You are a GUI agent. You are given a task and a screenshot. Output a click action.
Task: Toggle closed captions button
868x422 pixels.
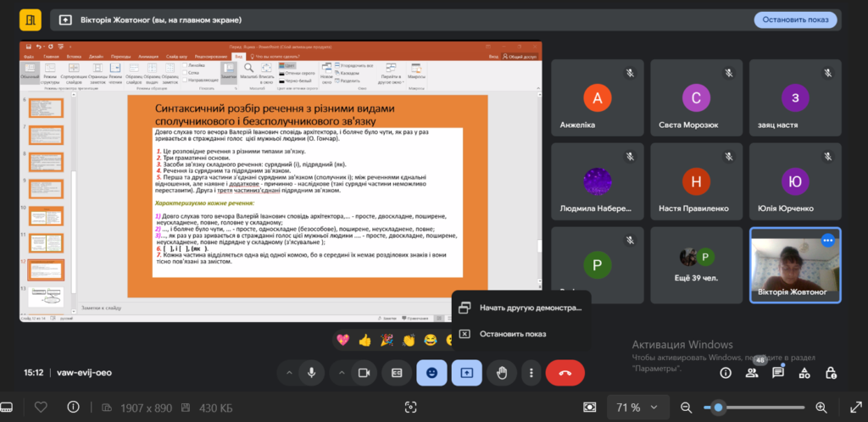tap(396, 372)
